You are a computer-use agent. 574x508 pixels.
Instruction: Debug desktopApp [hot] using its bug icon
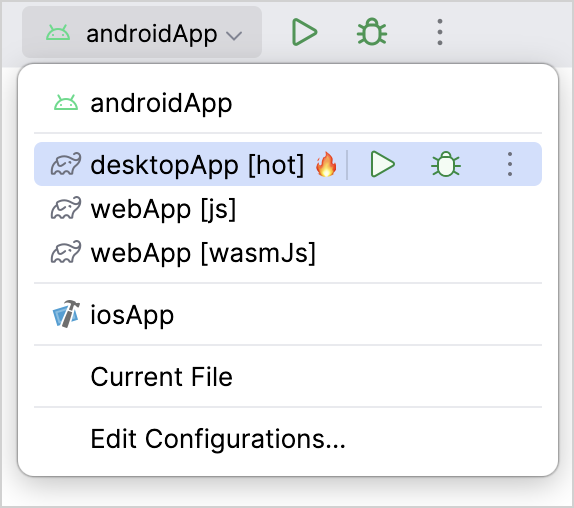click(446, 164)
